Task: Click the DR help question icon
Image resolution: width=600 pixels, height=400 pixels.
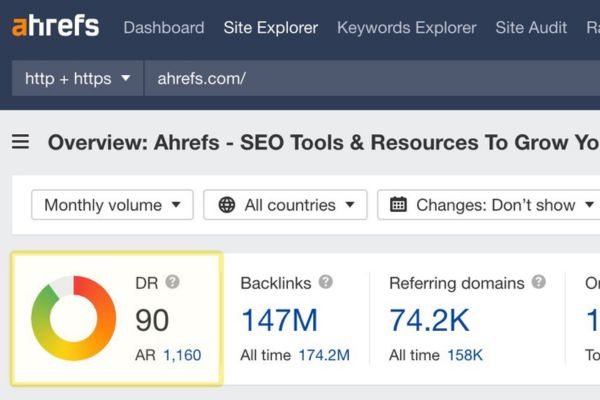Action: tap(173, 282)
